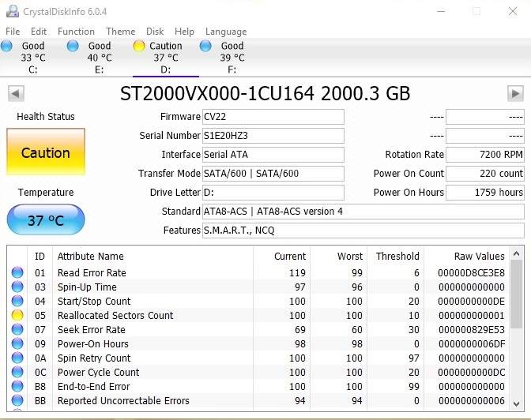Screen dimensions: 531x420
Task: Click the Power On Hours field 1759 hours
Action: [485, 193]
